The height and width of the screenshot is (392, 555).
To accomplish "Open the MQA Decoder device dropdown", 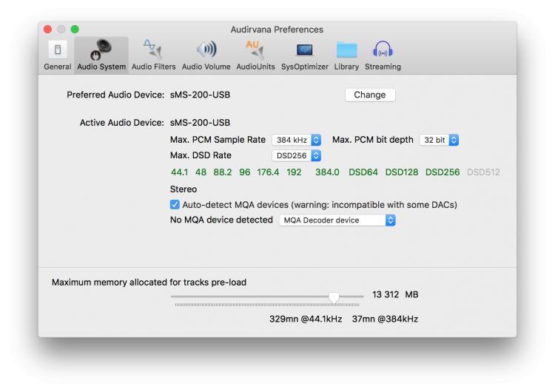I will tap(337, 220).
